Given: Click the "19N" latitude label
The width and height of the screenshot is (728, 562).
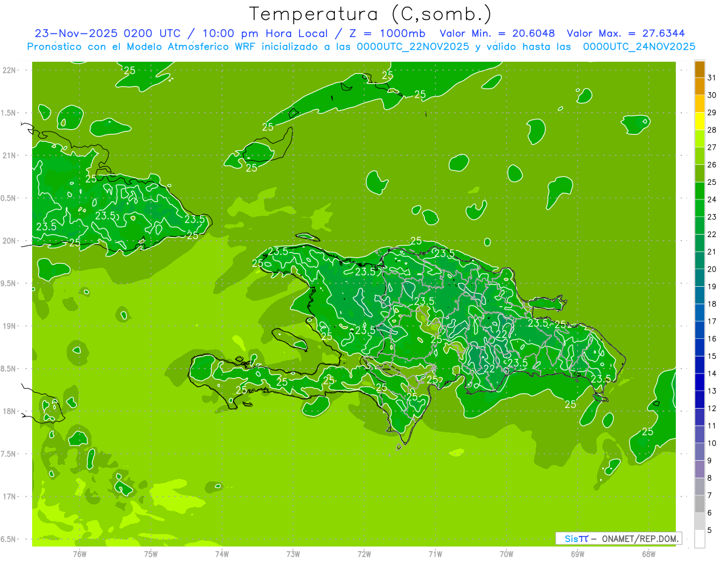Looking at the screenshot, I should (10, 326).
